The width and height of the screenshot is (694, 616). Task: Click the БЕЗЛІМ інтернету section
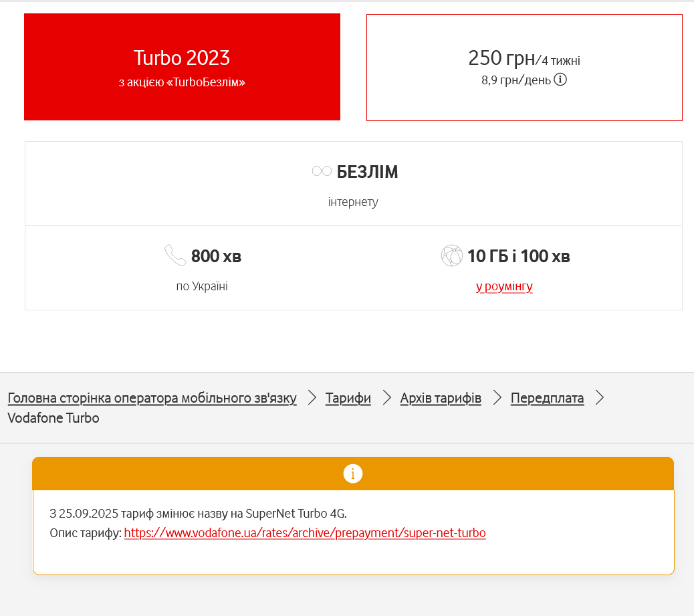353,184
